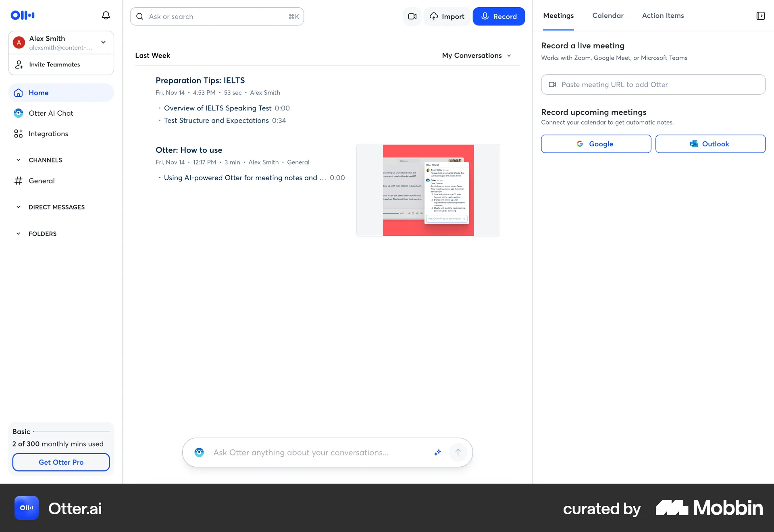
Task: Click the search magnifier icon
Action: (x=140, y=17)
